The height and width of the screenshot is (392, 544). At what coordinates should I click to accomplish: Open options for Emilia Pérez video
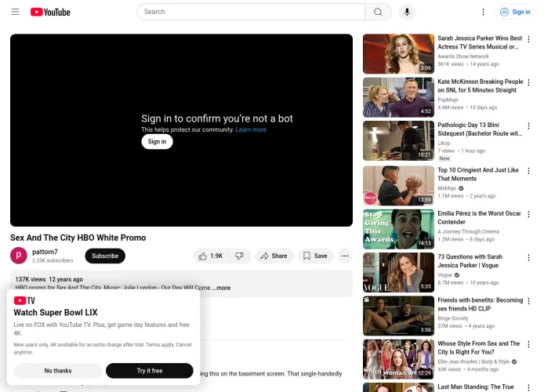click(528, 214)
